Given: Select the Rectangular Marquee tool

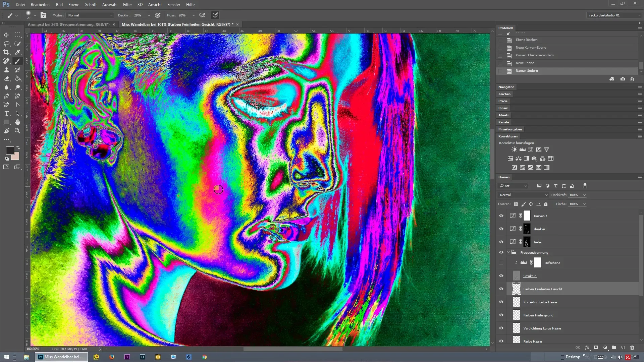Looking at the screenshot, I should point(17,35).
